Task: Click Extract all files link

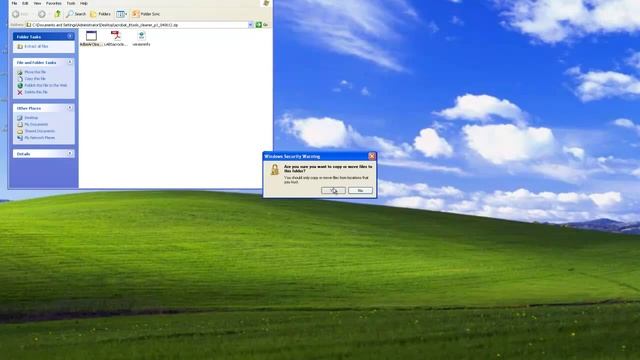Action: click(36, 47)
